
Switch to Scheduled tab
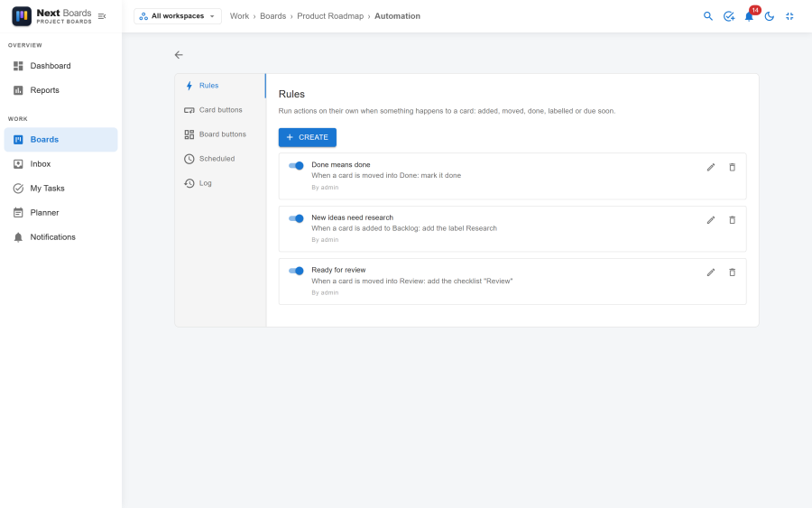click(221, 159)
